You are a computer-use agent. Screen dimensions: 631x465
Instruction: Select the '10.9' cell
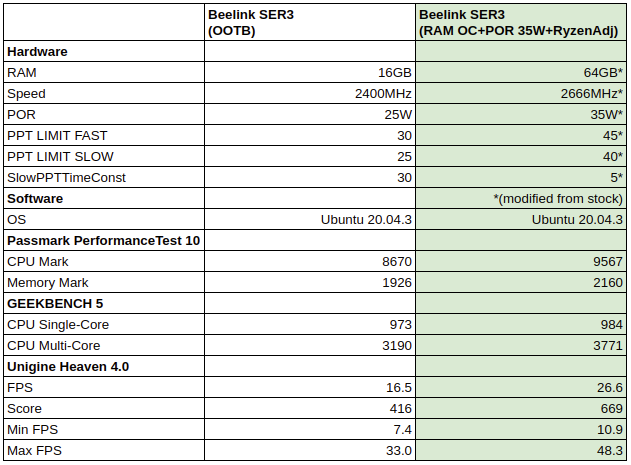click(521, 429)
